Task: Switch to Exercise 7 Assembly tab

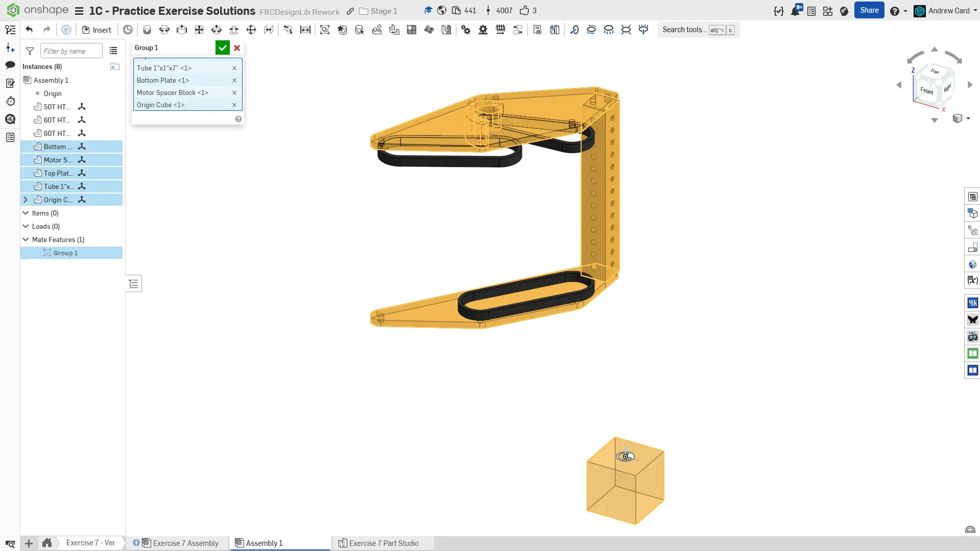Action: (185, 543)
